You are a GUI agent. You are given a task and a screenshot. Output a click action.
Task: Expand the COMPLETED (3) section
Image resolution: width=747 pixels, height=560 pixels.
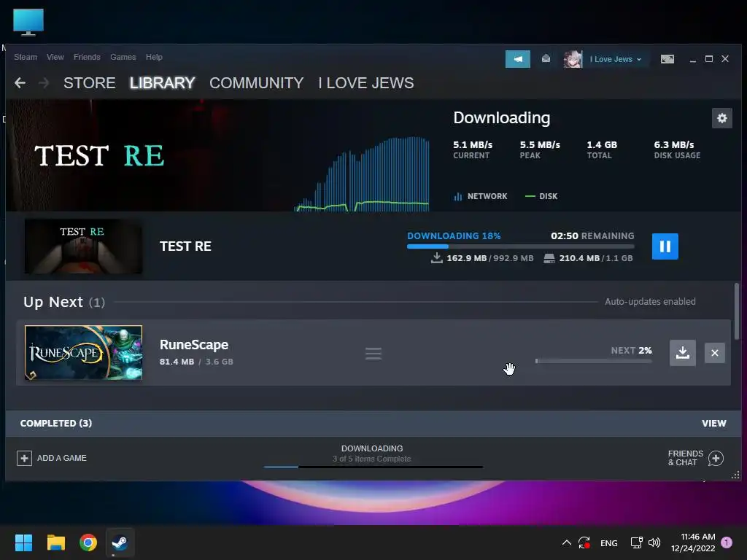click(x=55, y=424)
